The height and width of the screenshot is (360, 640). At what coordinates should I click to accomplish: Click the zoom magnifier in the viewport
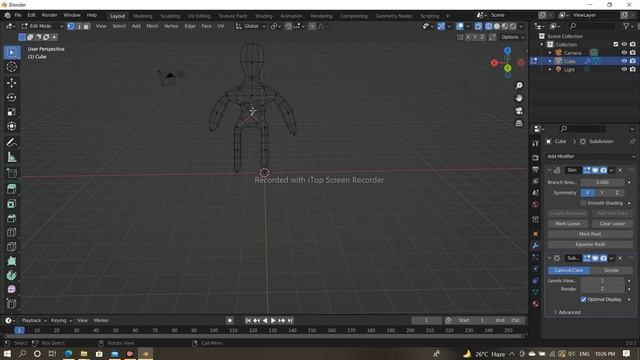coord(519,85)
